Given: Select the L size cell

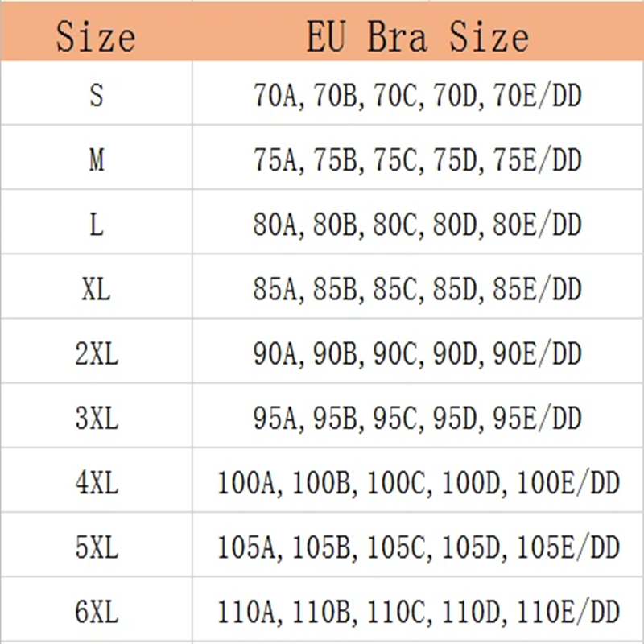Looking at the screenshot, I should 96,225.
